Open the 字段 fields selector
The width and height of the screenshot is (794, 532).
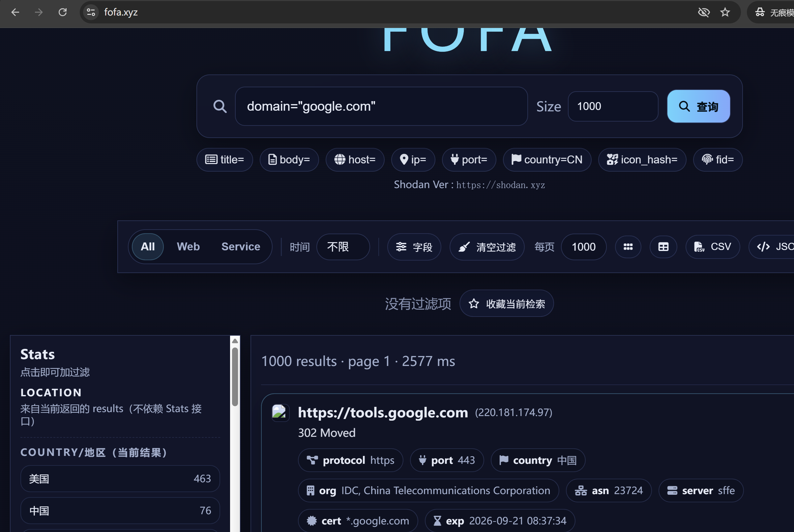(414, 247)
